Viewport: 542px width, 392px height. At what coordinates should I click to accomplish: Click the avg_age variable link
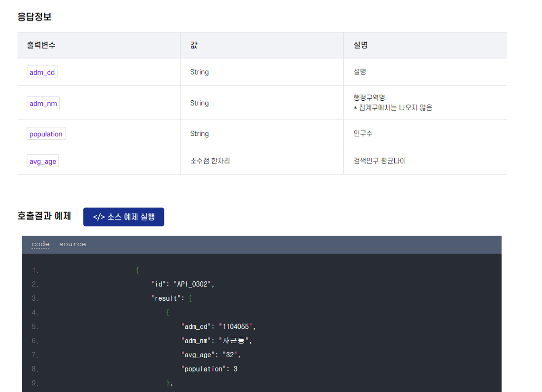click(x=42, y=161)
